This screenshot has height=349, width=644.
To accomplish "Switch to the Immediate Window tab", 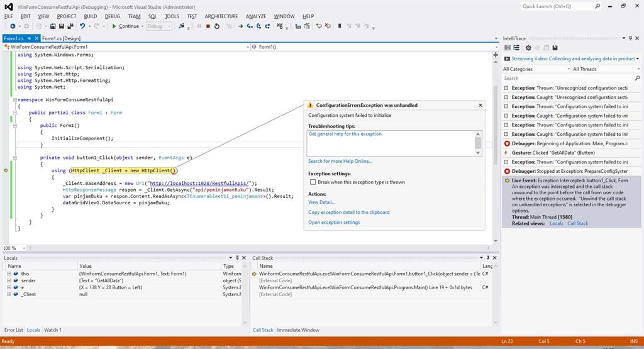I will [297, 330].
